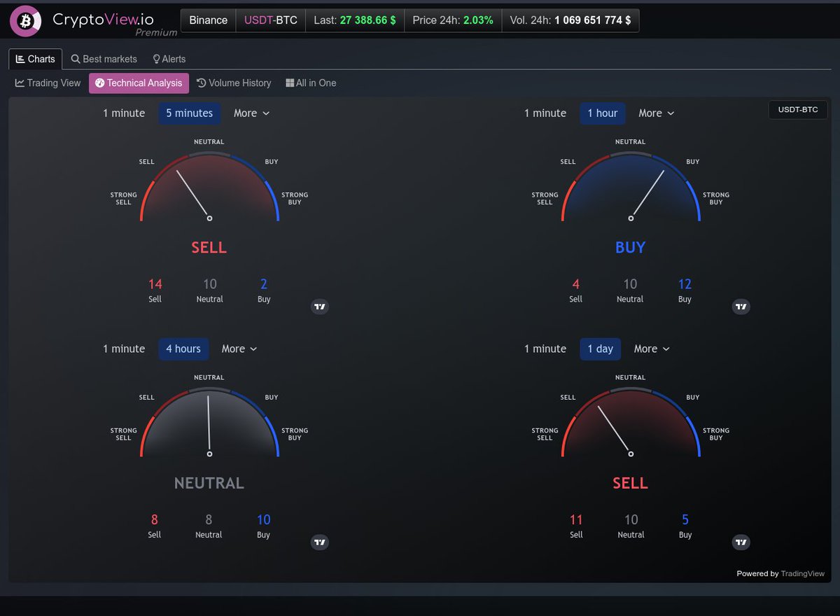Click the Last price 27 388.66 $
The image size is (840, 616).
pyautogui.click(x=355, y=20)
